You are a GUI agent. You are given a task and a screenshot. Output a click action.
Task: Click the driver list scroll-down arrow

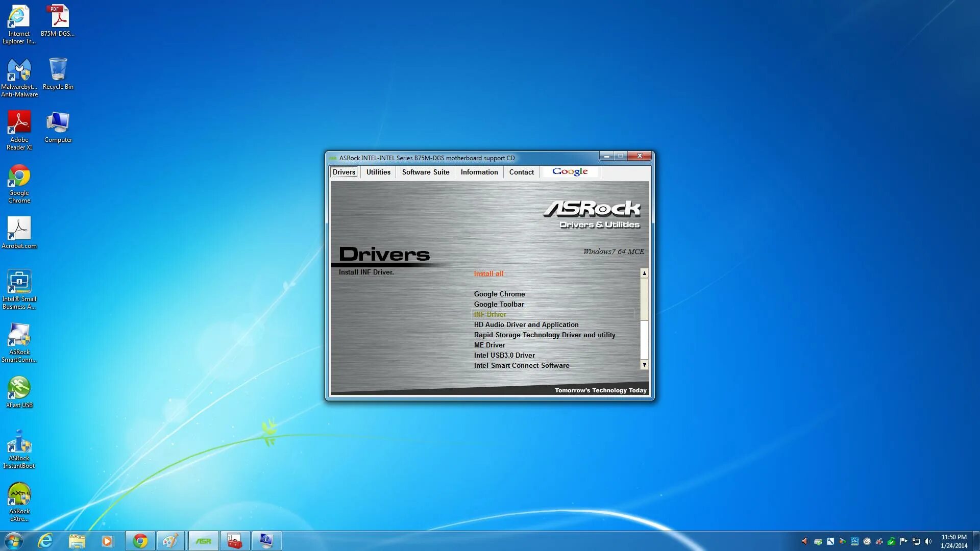coord(644,365)
